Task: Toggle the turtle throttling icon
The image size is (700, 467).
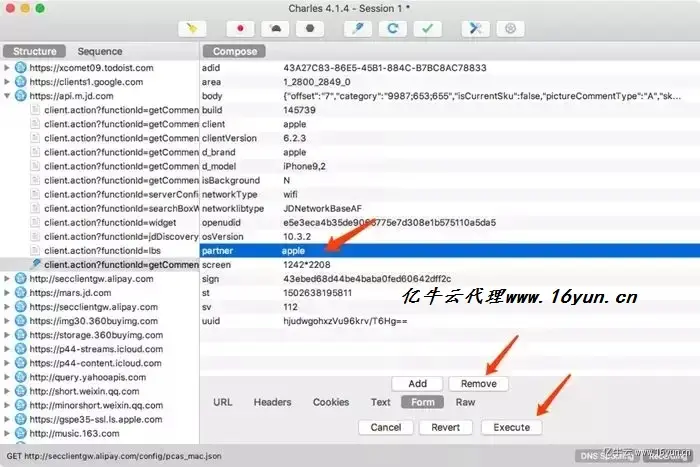Action: tap(275, 29)
